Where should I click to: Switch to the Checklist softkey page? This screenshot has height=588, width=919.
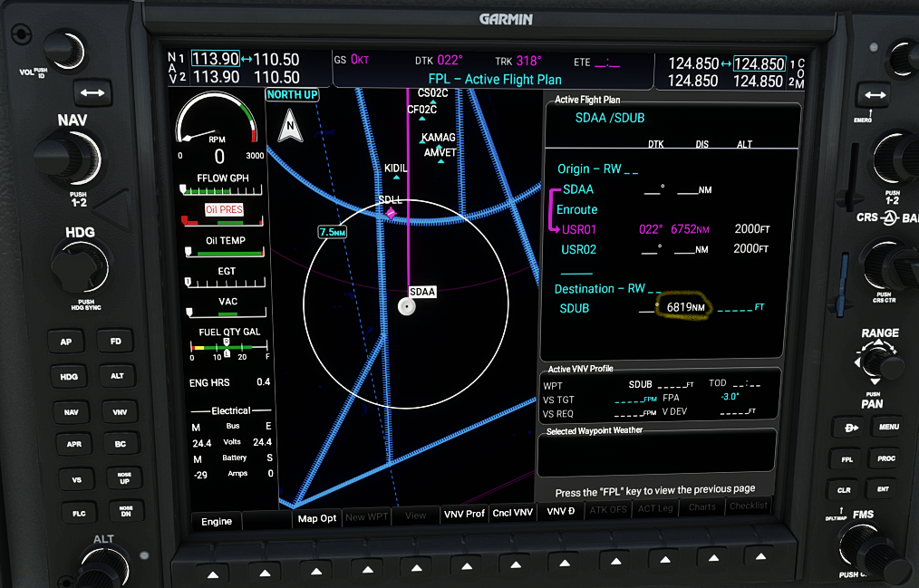click(x=749, y=506)
